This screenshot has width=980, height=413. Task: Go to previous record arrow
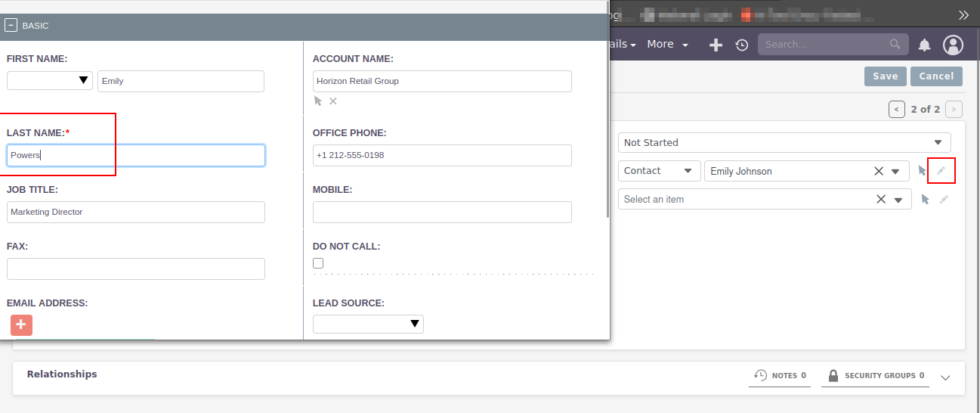[x=897, y=109]
